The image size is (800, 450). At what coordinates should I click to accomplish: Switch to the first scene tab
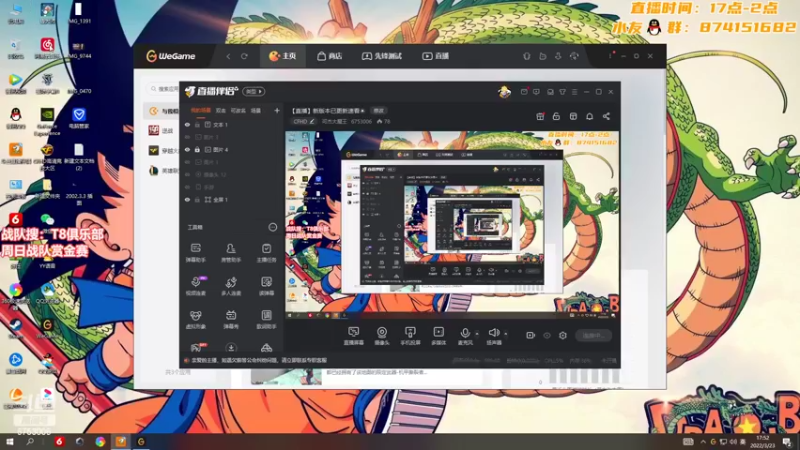coord(201,110)
